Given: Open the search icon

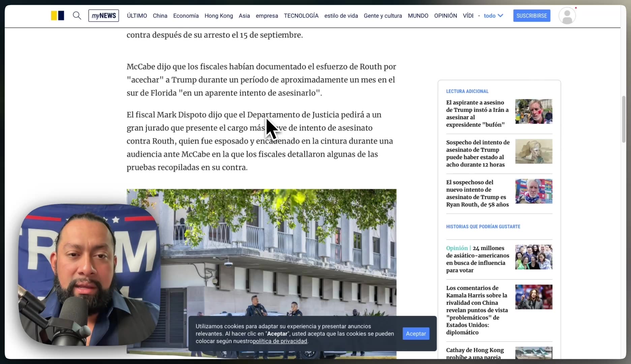Looking at the screenshot, I should [x=77, y=16].
